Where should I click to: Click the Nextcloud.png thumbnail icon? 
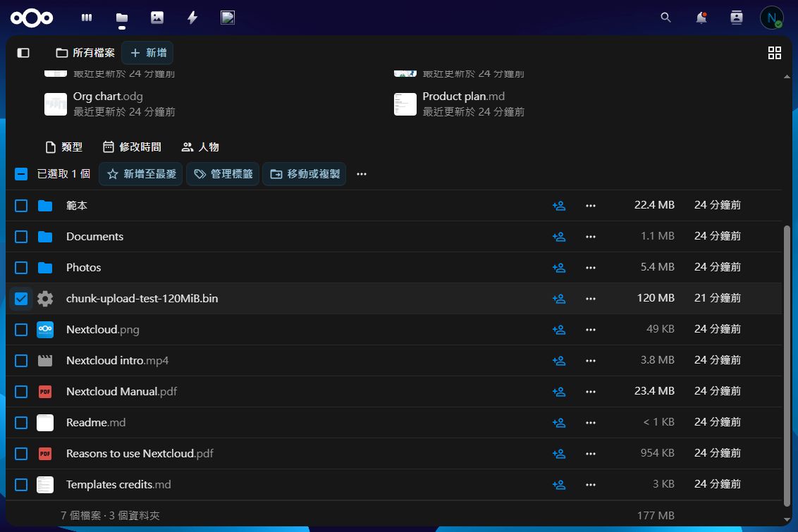pyautogui.click(x=45, y=330)
